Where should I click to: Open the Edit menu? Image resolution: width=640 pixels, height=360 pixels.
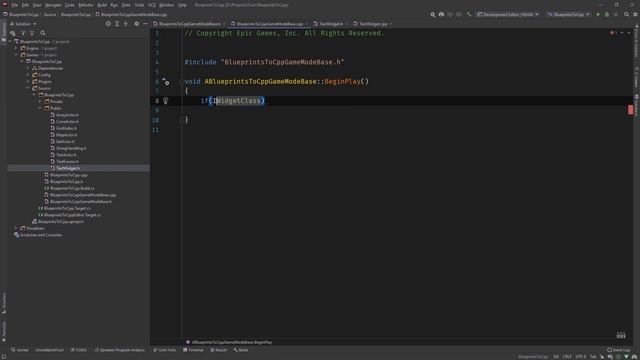point(25,5)
